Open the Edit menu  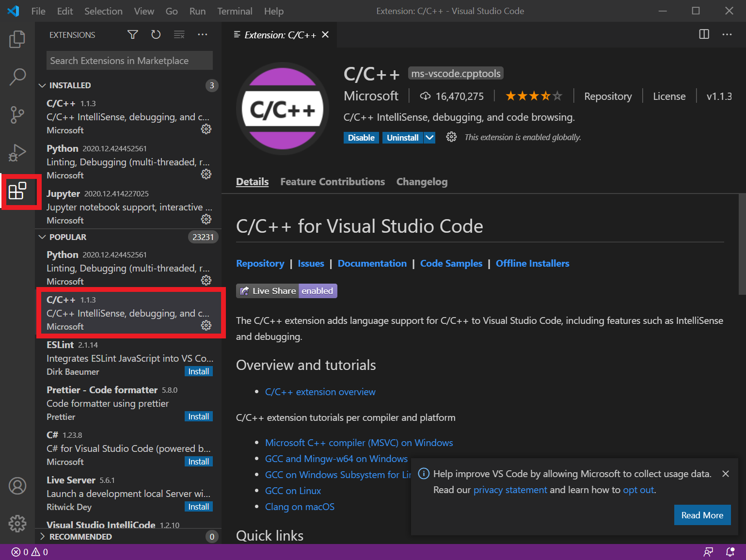pyautogui.click(x=65, y=11)
